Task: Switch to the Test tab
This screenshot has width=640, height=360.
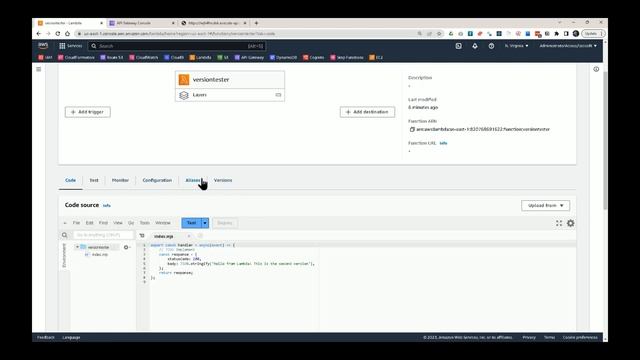Action: 94,180
